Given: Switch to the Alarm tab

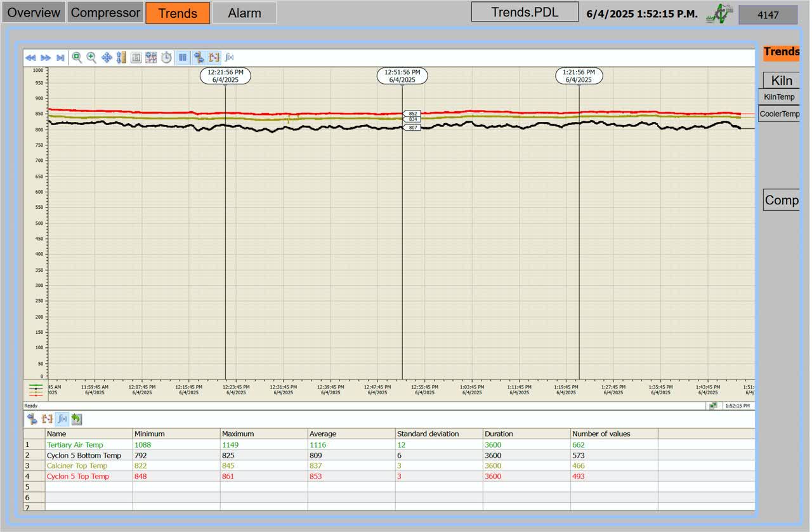Looking at the screenshot, I should click(244, 13).
